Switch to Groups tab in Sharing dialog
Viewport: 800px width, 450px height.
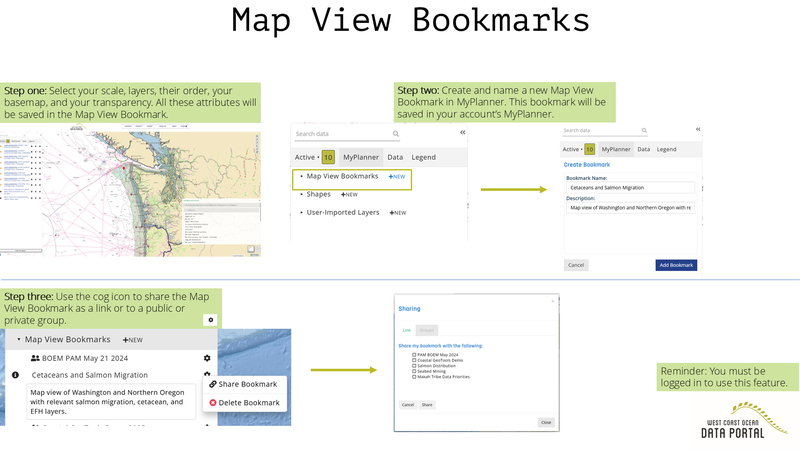coord(427,330)
